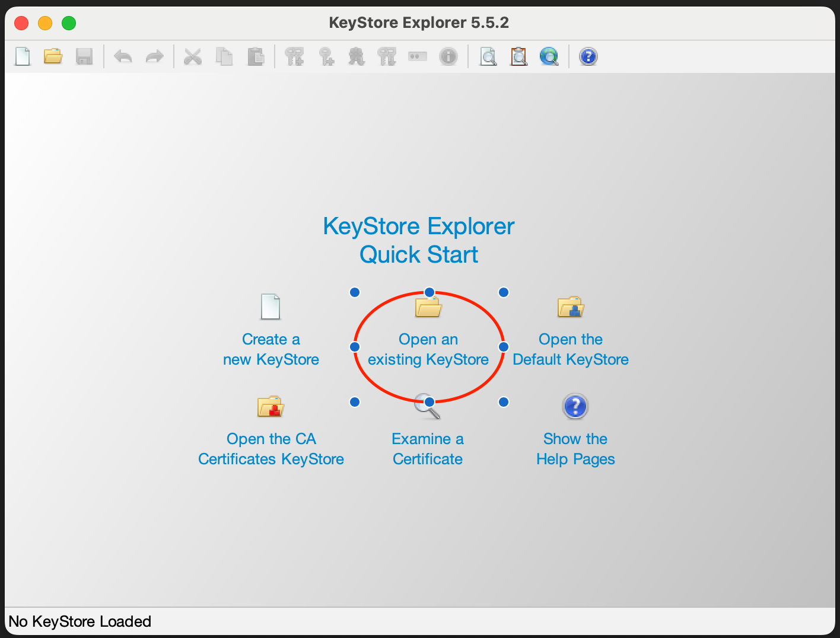
Task: Choose 'Open the CA Certificates KeyStore'
Action: 271,449
